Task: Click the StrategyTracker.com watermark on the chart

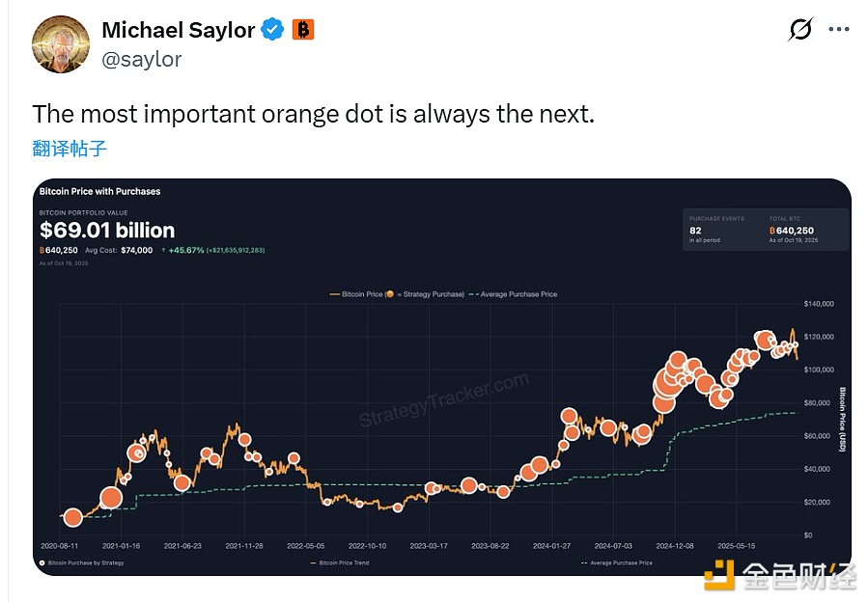Action: click(x=444, y=400)
